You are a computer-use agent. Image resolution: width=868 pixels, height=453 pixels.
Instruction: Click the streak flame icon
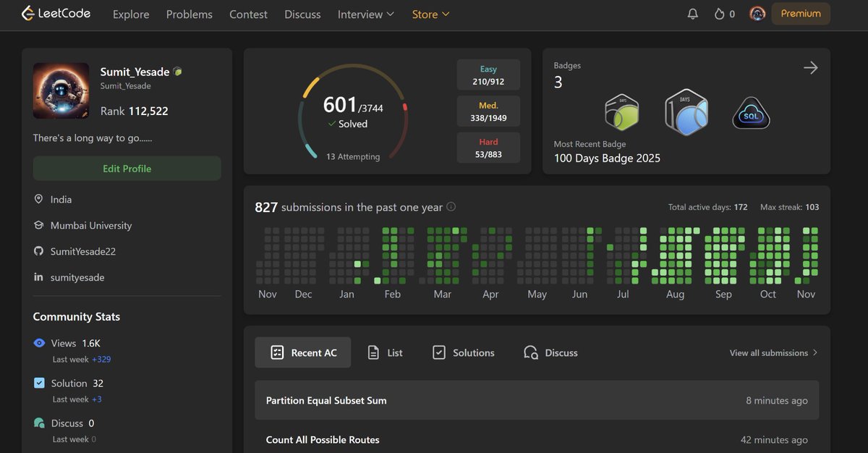tap(719, 14)
